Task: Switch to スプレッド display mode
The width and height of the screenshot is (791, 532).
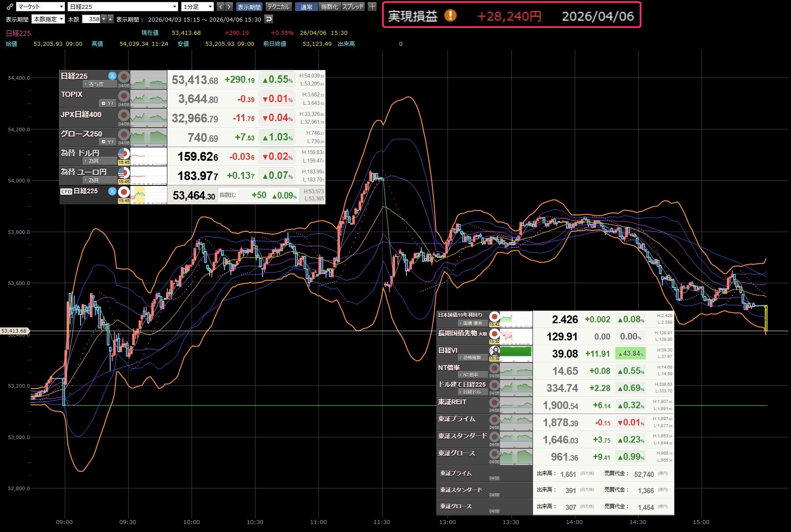Action: 353,7
